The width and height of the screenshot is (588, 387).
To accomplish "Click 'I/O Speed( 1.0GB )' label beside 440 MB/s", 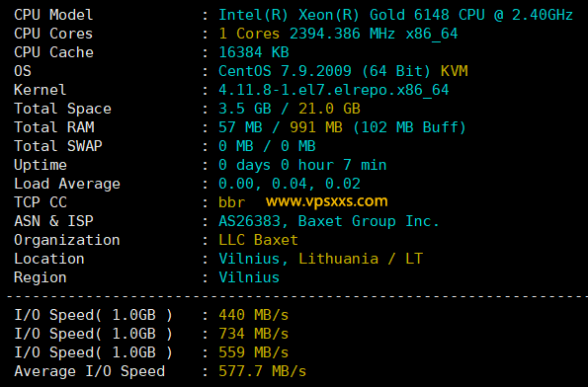I will tap(93, 315).
